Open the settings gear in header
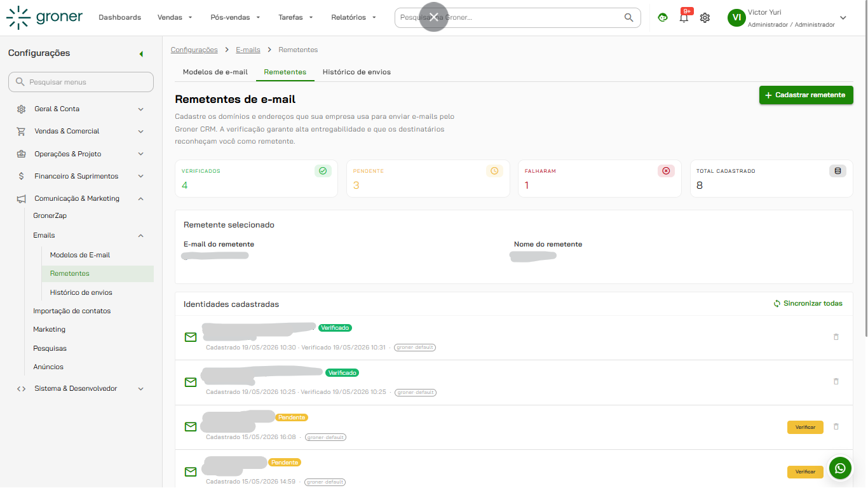 point(705,18)
